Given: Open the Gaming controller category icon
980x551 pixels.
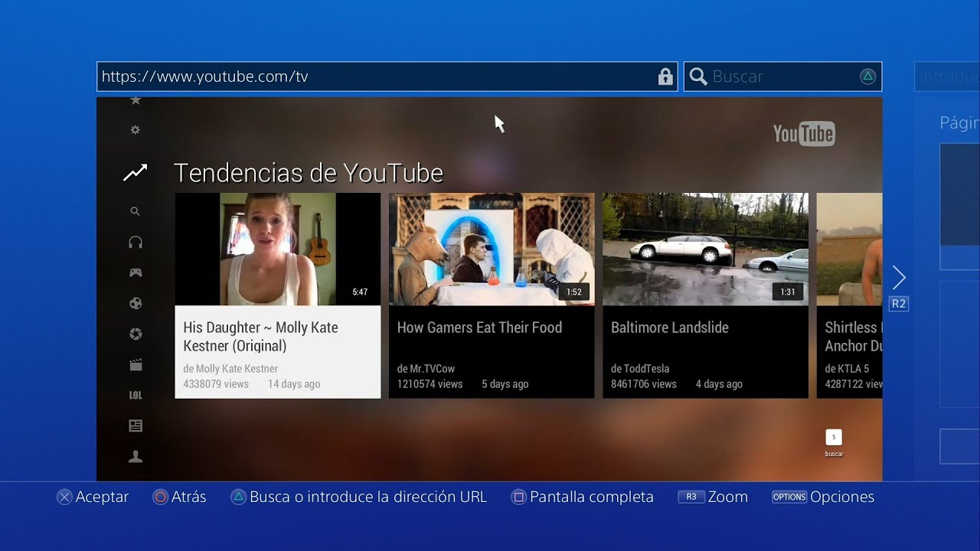Looking at the screenshot, I should 136,272.
